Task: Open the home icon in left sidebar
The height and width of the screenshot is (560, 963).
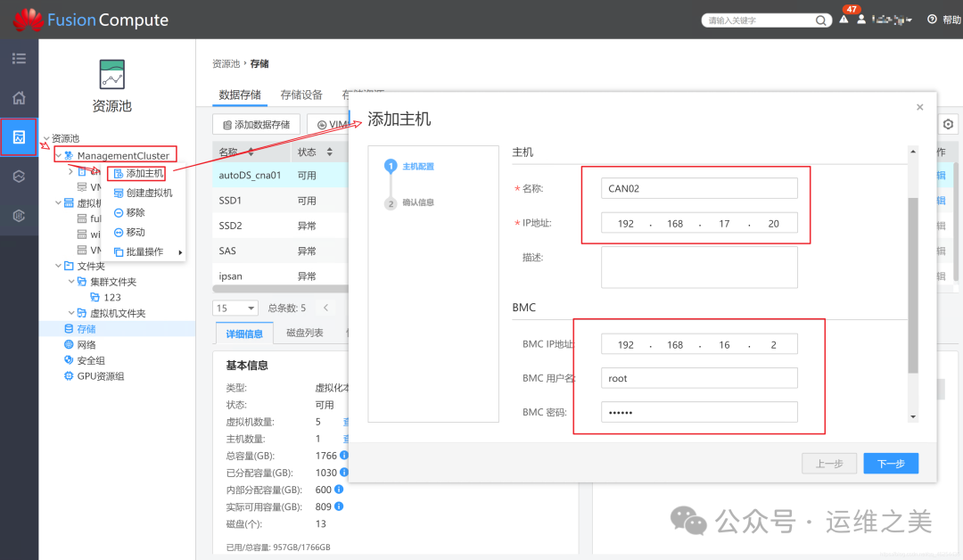Action: tap(19, 98)
